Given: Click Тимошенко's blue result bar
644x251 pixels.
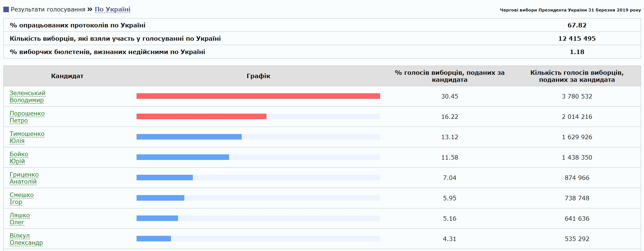Looking at the screenshot, I should point(189,137).
